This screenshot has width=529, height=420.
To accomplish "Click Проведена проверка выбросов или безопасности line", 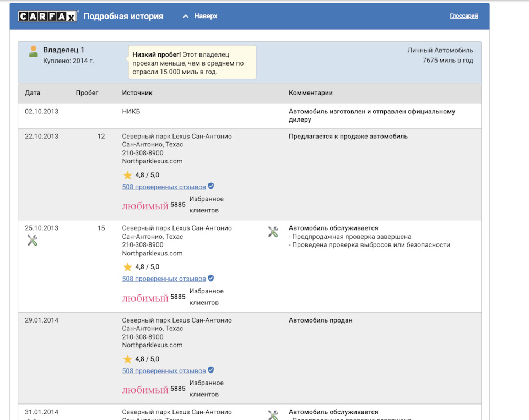I will (369, 245).
